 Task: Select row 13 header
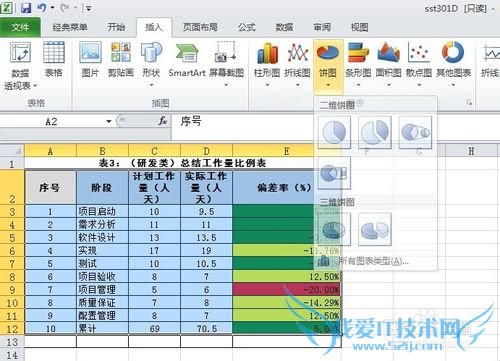click(12, 342)
